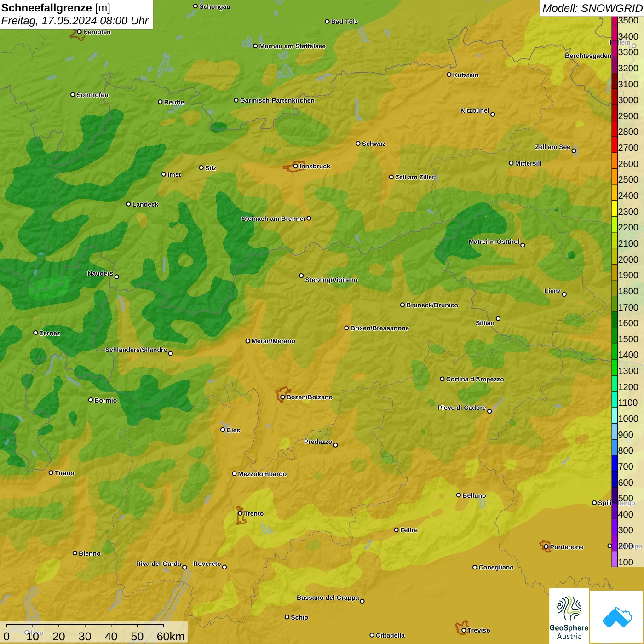Click the Zell am See marker dot
Image resolution: width=644 pixels, height=644 pixels.
pos(574,151)
